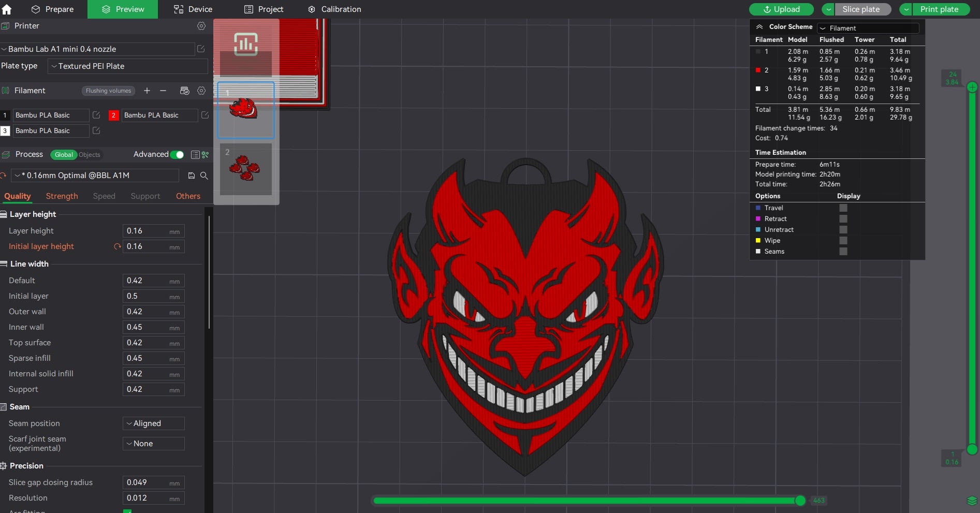
Task: Edit filament 2 preset
Action: tap(205, 115)
